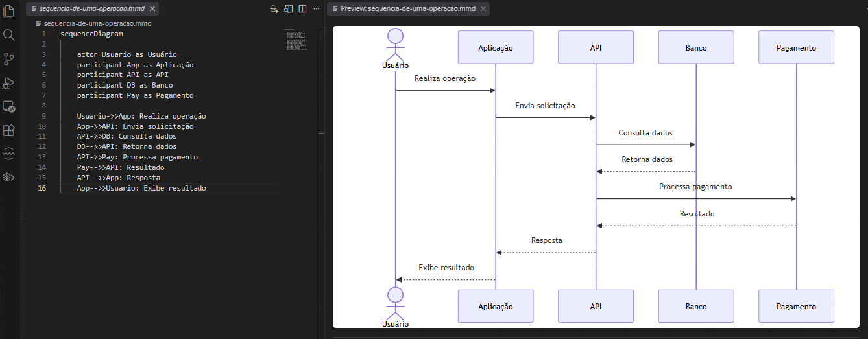Click the 'Consulta dados' message label
868x339 pixels.
[645, 132]
